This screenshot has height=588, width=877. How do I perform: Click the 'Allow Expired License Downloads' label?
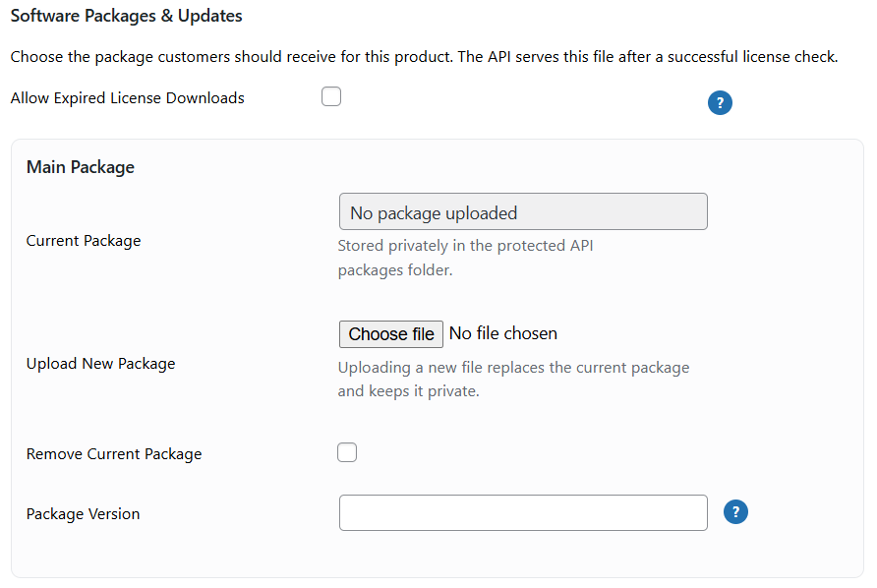[x=127, y=98]
